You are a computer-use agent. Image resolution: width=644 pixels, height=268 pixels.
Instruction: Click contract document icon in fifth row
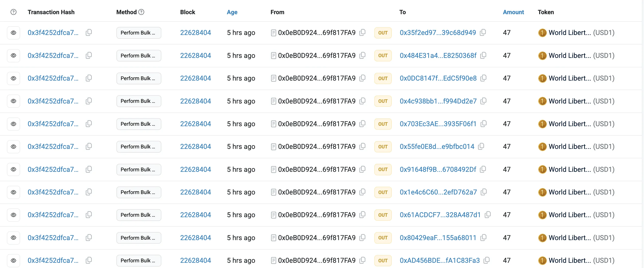pyautogui.click(x=273, y=124)
